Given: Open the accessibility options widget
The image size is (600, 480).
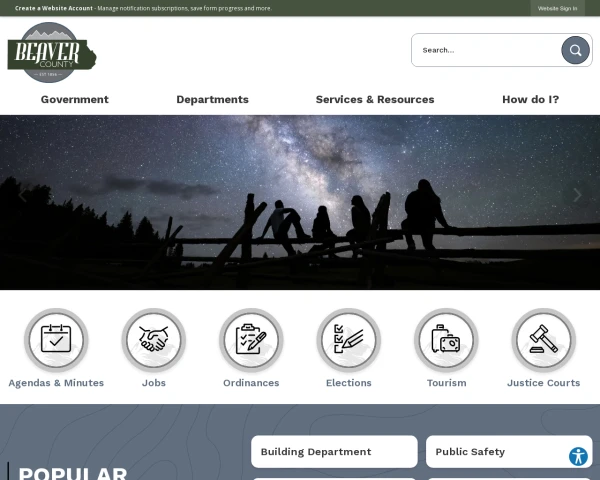Looking at the screenshot, I should pos(578,456).
